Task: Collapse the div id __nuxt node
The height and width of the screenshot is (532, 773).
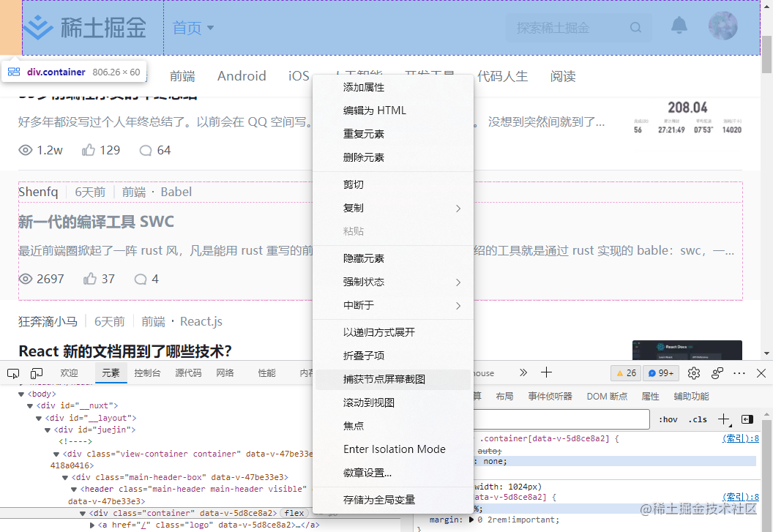Action: [30, 406]
